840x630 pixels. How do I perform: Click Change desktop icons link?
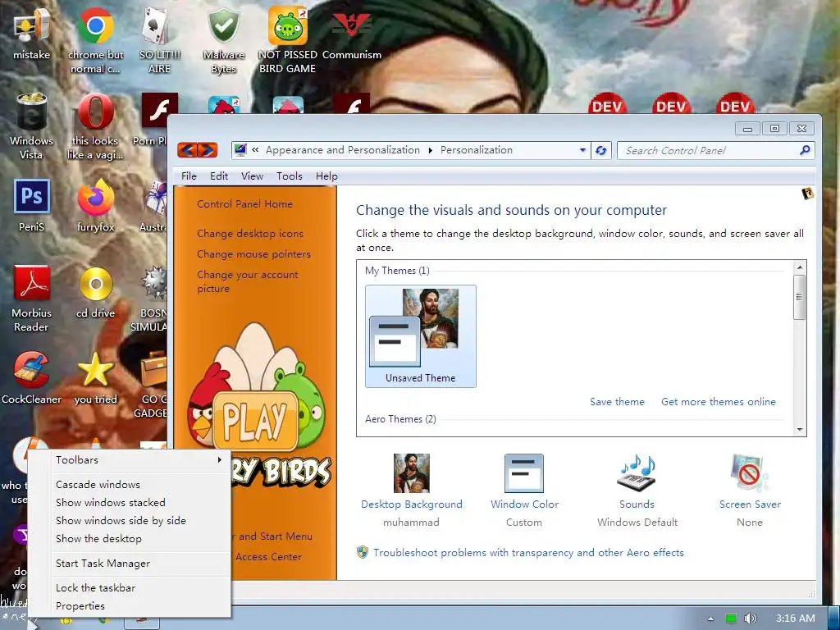click(249, 234)
